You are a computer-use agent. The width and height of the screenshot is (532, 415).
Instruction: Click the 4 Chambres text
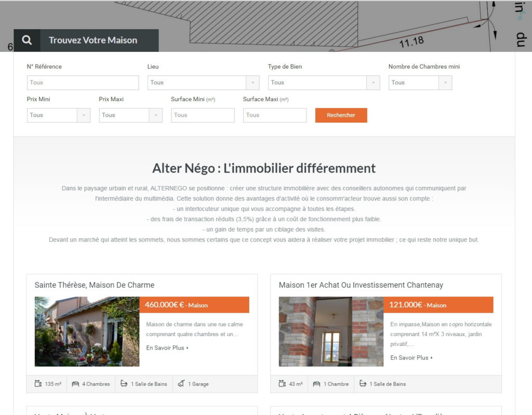pos(96,384)
